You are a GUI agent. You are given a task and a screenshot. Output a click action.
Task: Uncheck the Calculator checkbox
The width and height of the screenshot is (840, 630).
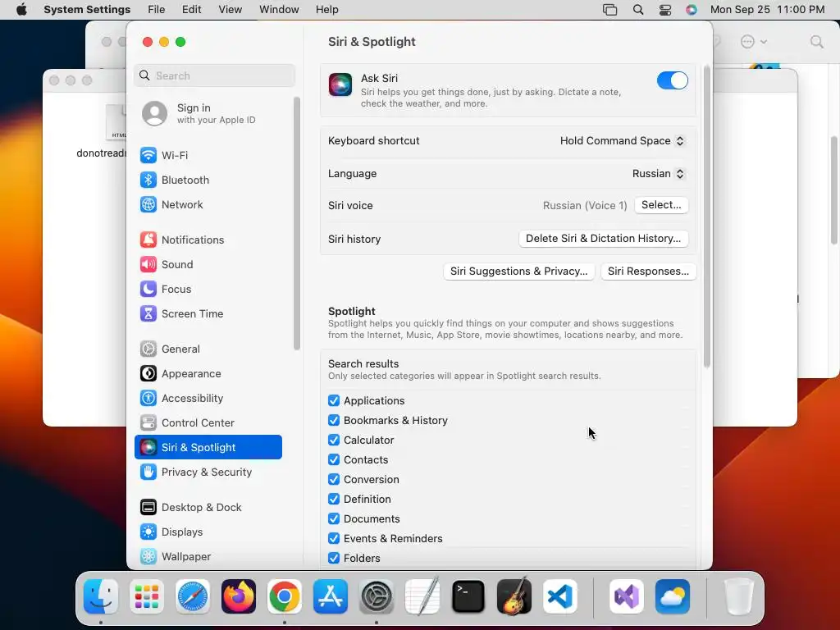pyautogui.click(x=334, y=441)
